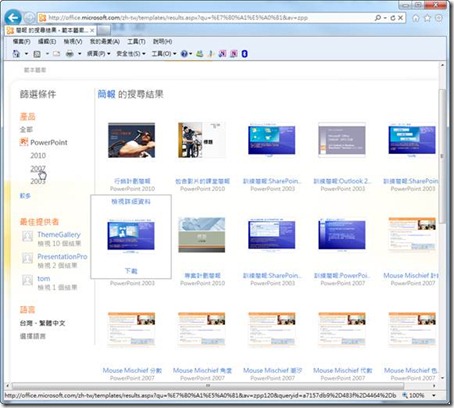The height and width of the screenshot is (408, 454).
Task: Open tom provider link
Action: coord(44,279)
